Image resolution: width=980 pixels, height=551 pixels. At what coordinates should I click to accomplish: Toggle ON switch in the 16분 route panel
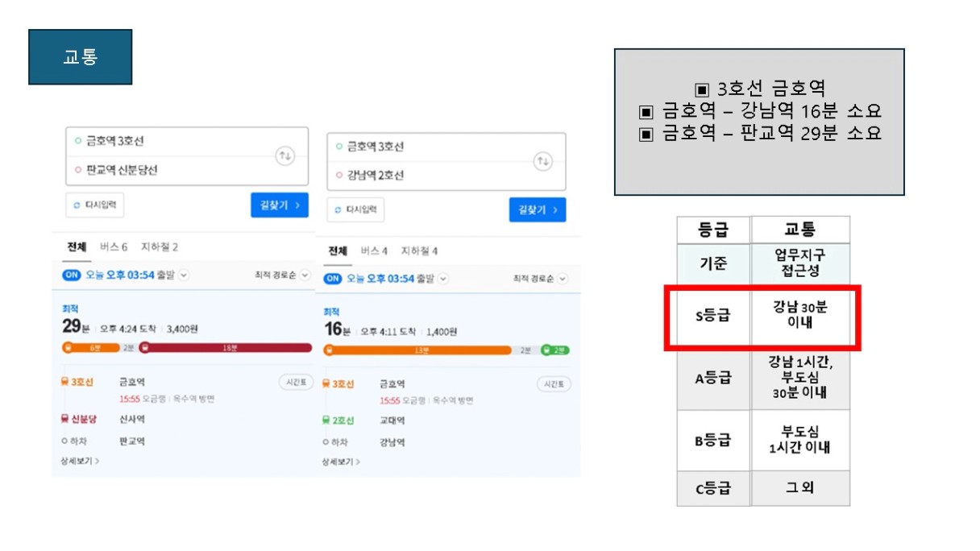tap(333, 279)
